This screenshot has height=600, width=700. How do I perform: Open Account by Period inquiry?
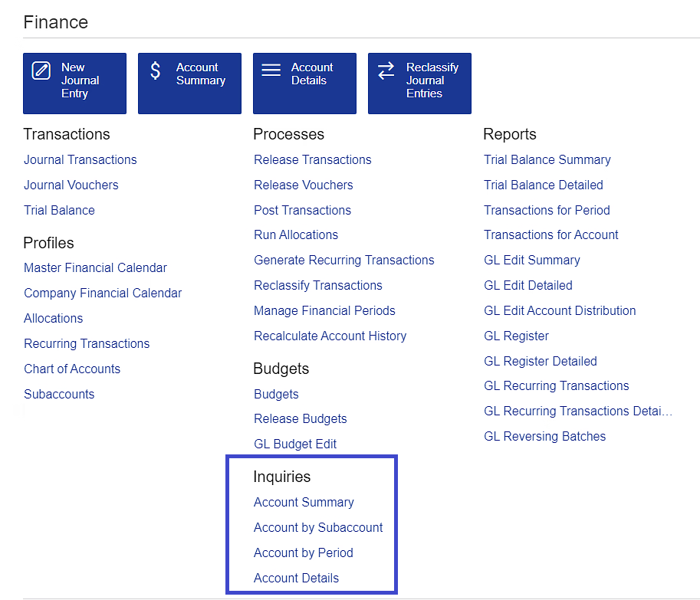[304, 552]
